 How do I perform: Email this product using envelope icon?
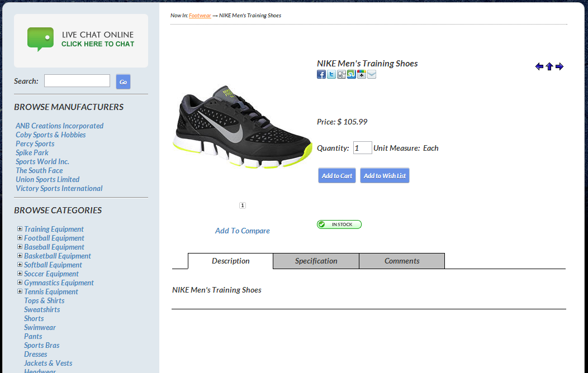(x=372, y=74)
